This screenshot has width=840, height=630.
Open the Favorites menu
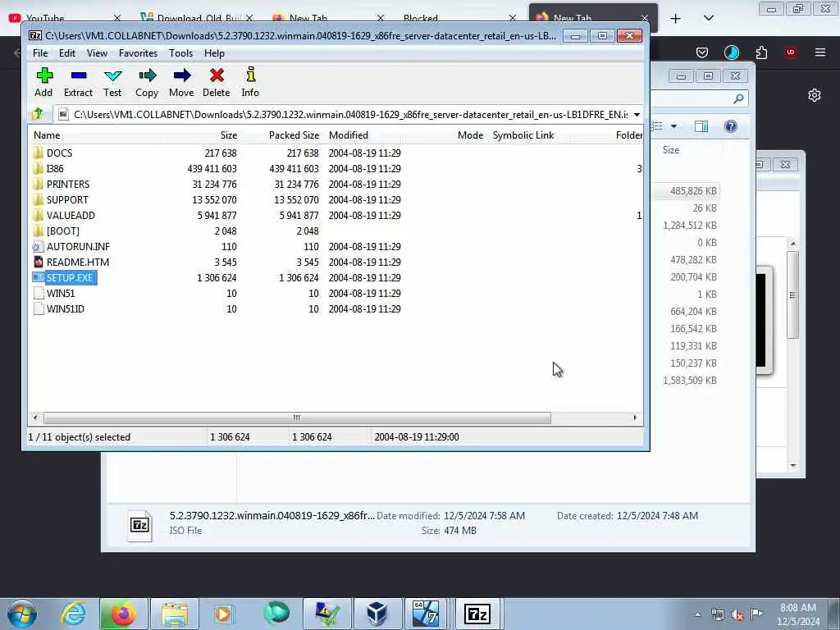click(138, 53)
